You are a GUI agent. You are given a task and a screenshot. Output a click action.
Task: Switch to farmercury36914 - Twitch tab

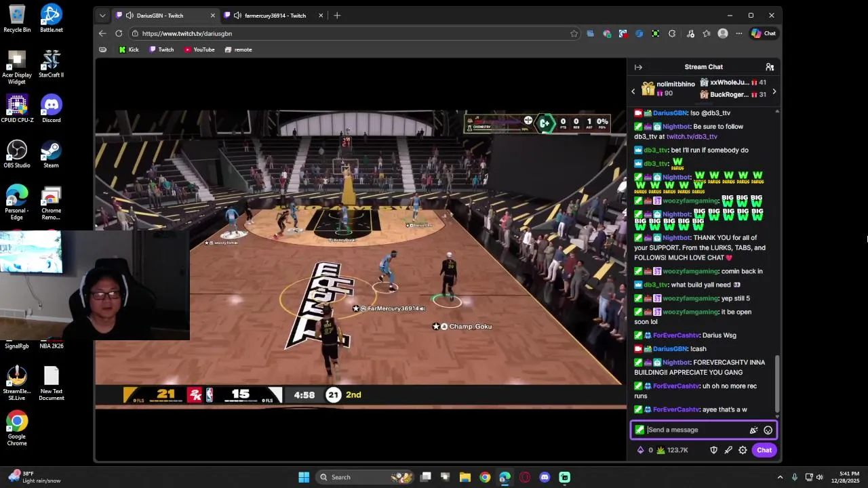(x=273, y=16)
